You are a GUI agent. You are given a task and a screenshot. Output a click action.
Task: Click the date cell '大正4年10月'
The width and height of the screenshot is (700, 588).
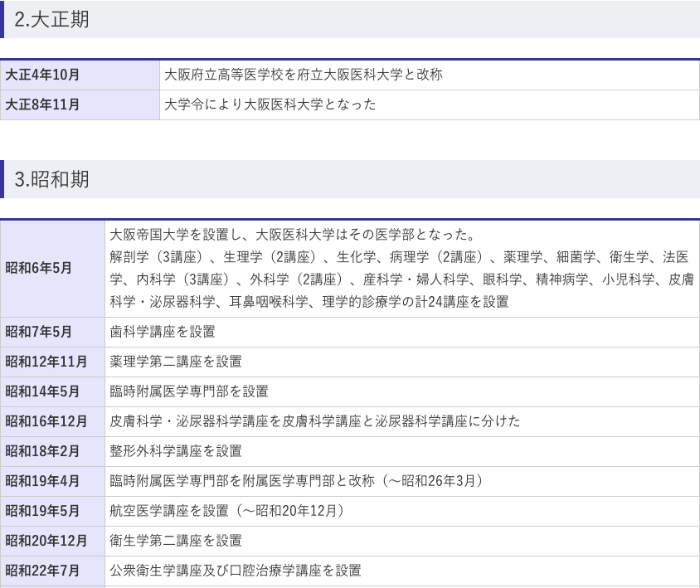coord(80,75)
